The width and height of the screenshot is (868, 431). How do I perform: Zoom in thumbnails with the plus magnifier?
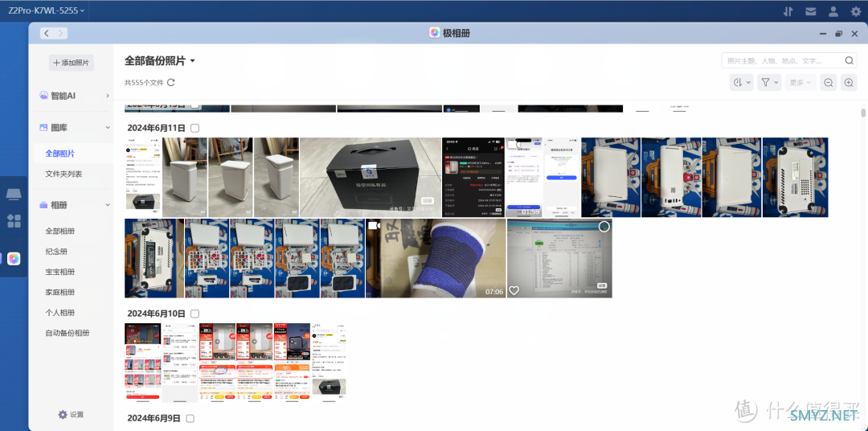[x=849, y=83]
